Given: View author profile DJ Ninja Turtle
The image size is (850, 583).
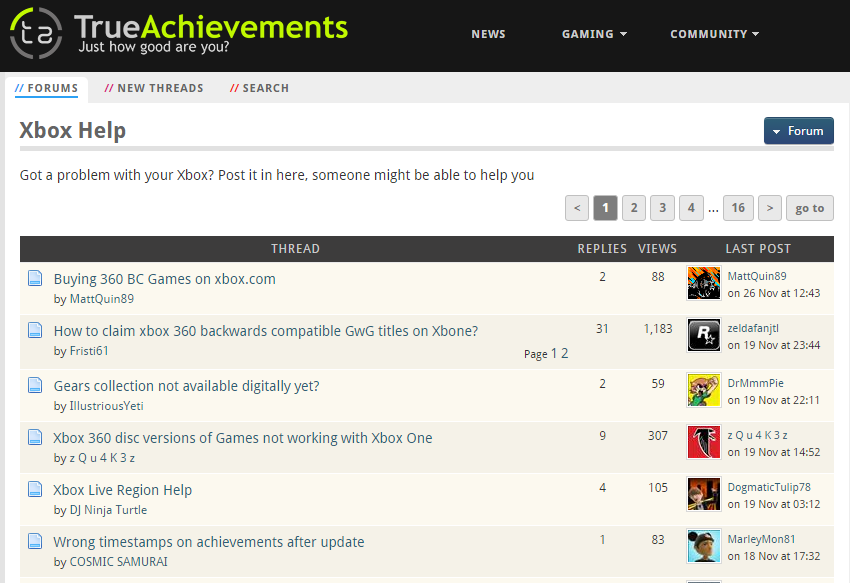Looking at the screenshot, I should pyautogui.click(x=108, y=510).
